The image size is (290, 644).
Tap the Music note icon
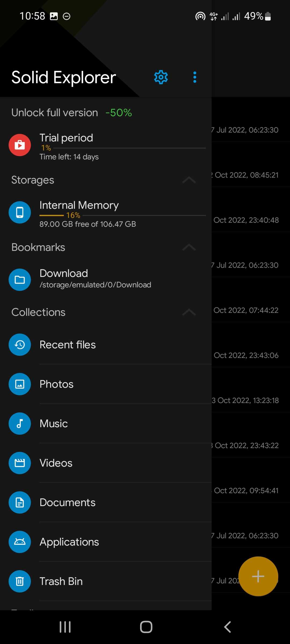point(20,423)
